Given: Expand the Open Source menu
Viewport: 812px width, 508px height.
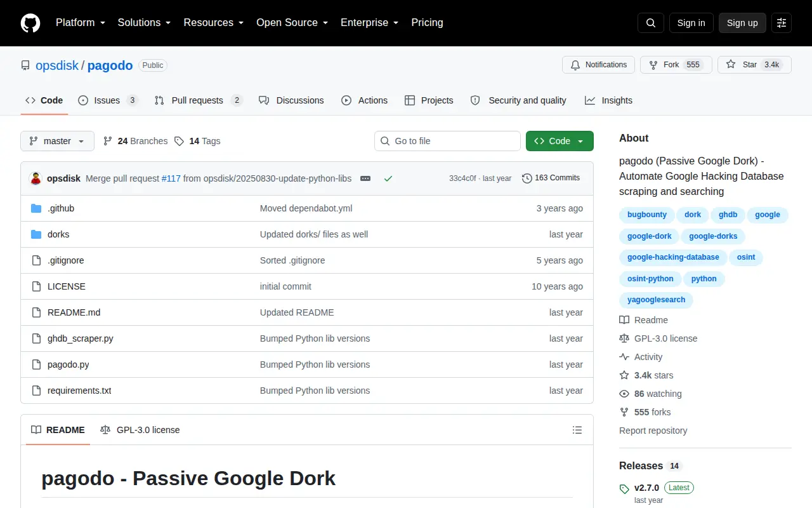Looking at the screenshot, I should click(292, 23).
